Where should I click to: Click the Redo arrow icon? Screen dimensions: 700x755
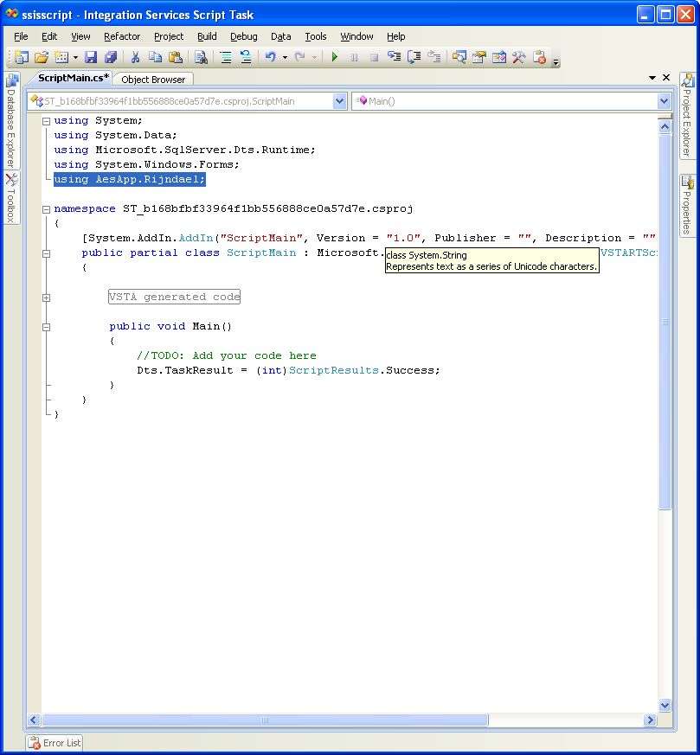click(299, 57)
